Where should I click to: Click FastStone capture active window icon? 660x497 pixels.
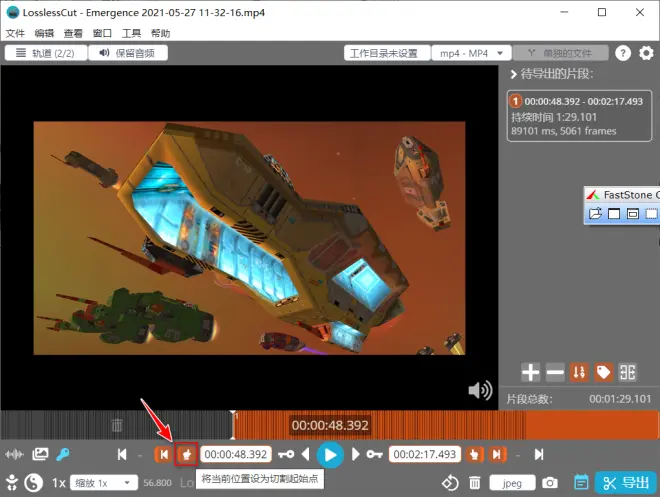(x=614, y=214)
